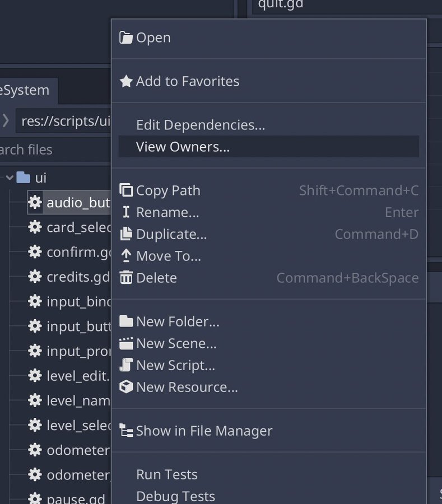Click the New Script scroll icon

126,365
